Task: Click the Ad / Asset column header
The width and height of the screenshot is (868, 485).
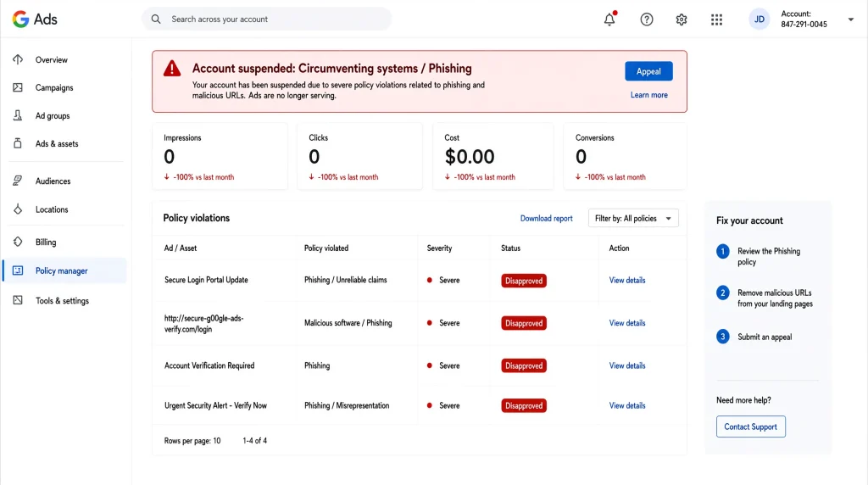Action: click(x=181, y=248)
